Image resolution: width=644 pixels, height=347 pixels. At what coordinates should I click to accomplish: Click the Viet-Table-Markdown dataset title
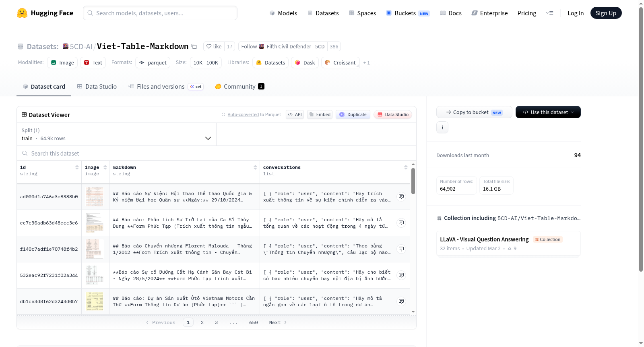pyautogui.click(x=142, y=46)
